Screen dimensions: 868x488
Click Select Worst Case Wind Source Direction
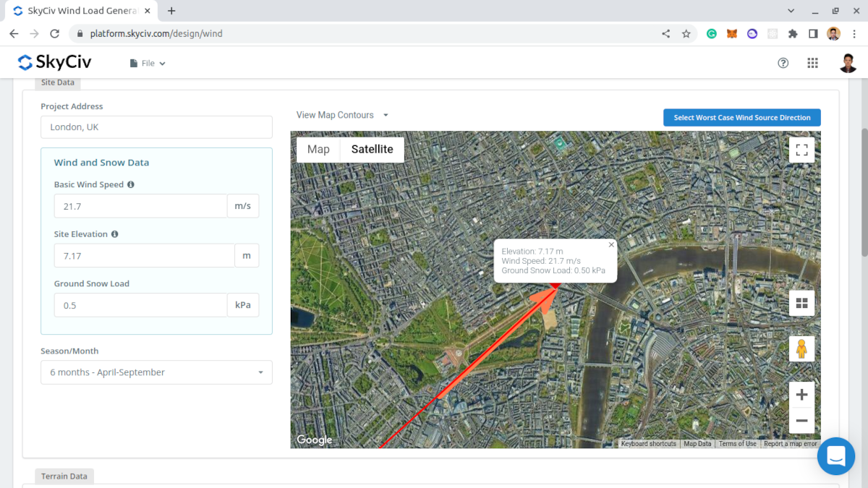[x=742, y=118]
